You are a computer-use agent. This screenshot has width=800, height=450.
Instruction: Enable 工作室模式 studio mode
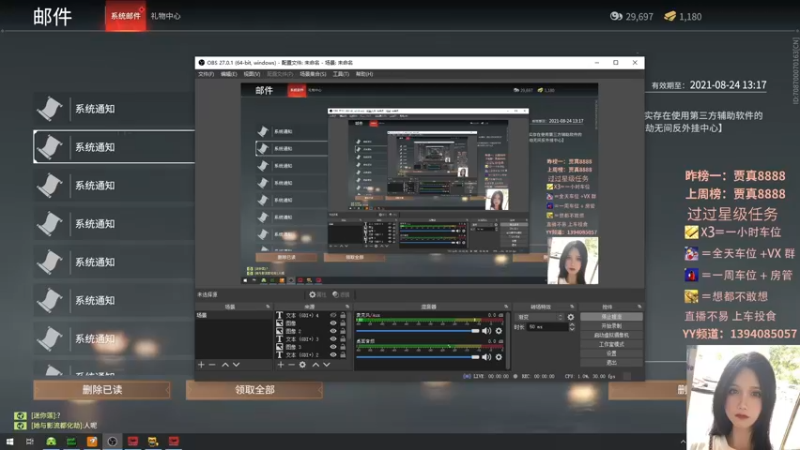pyautogui.click(x=611, y=344)
